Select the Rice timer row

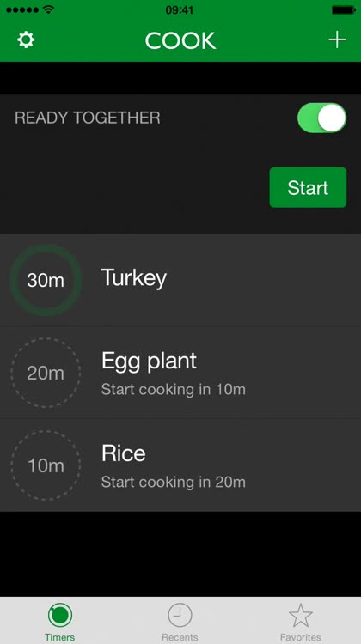[180, 465]
